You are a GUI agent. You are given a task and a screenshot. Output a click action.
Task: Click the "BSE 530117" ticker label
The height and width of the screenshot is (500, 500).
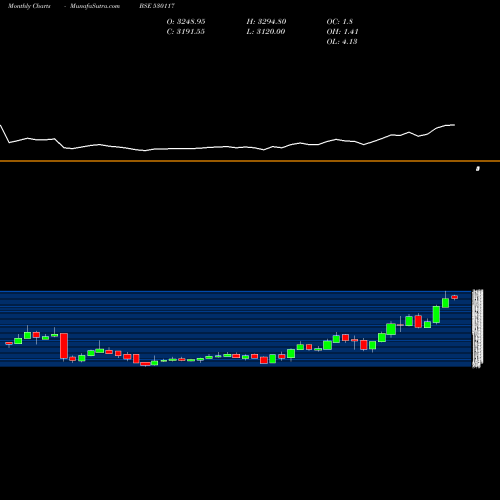(157, 6)
